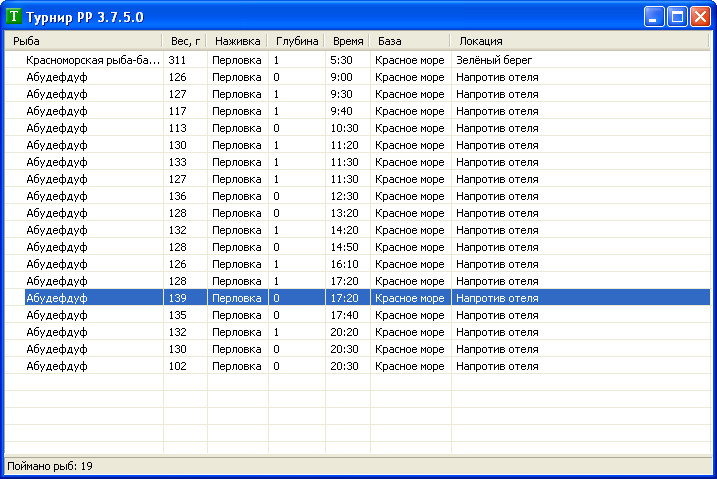Viewport: 717px width, 479px height.
Task: Click the База column header
Action: 410,41
